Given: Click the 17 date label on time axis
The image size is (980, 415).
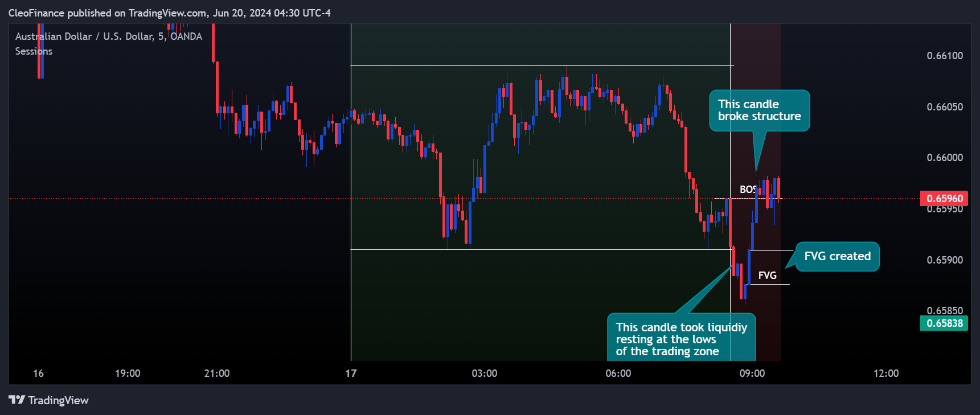Looking at the screenshot, I should [x=351, y=373].
